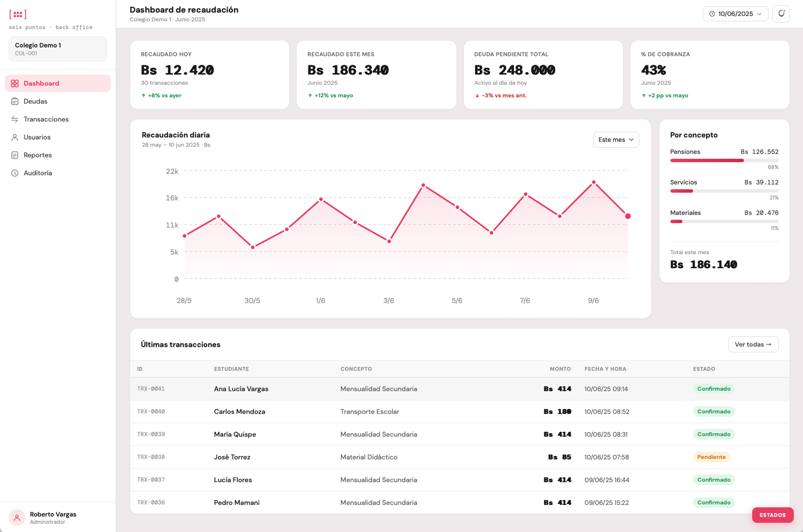Click Material Didáctico concept cell

(x=369, y=457)
